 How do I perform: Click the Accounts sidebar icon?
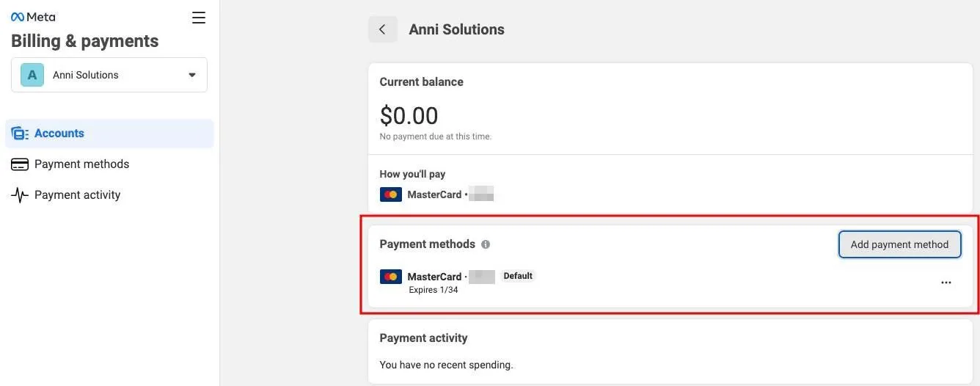click(x=20, y=134)
